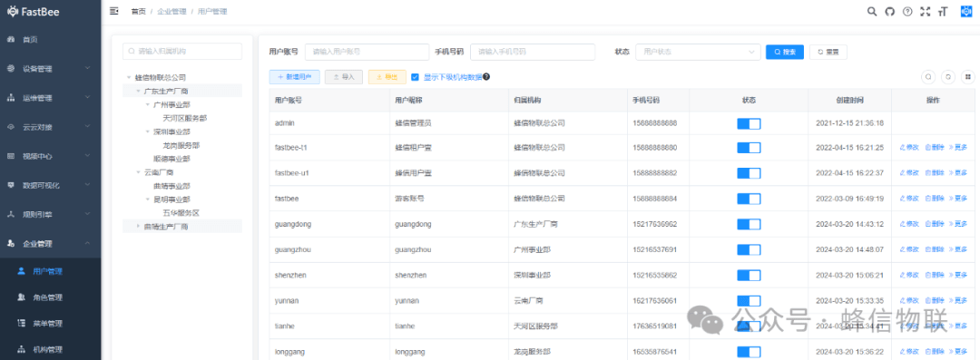Click the 视频中心 icon in sidebar
980x360 pixels.
[x=11, y=156]
